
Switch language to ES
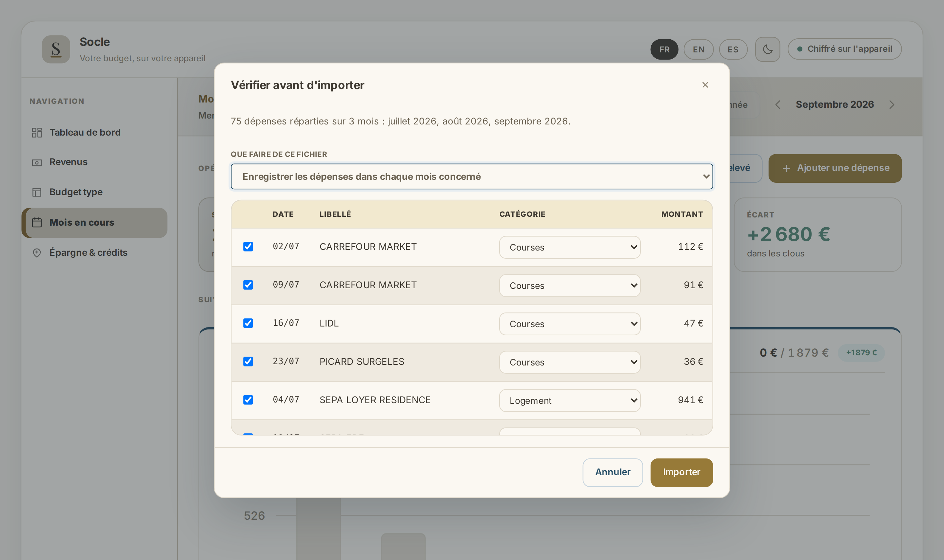tap(733, 49)
